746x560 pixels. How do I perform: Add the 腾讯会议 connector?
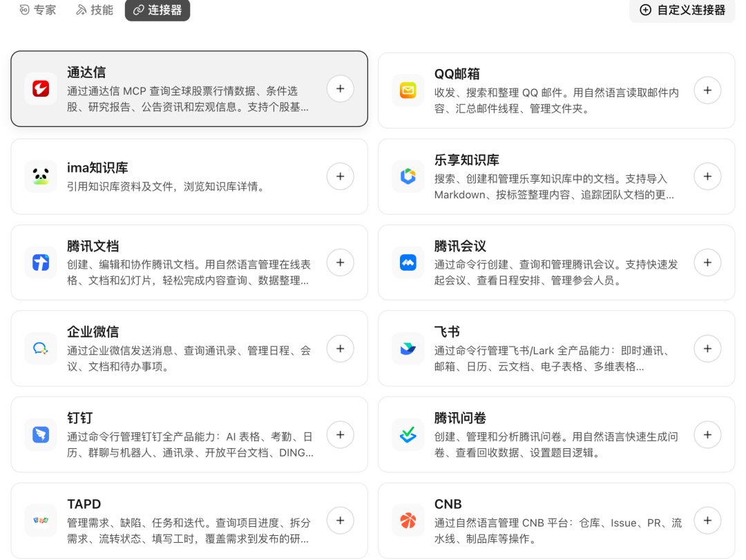tap(707, 262)
